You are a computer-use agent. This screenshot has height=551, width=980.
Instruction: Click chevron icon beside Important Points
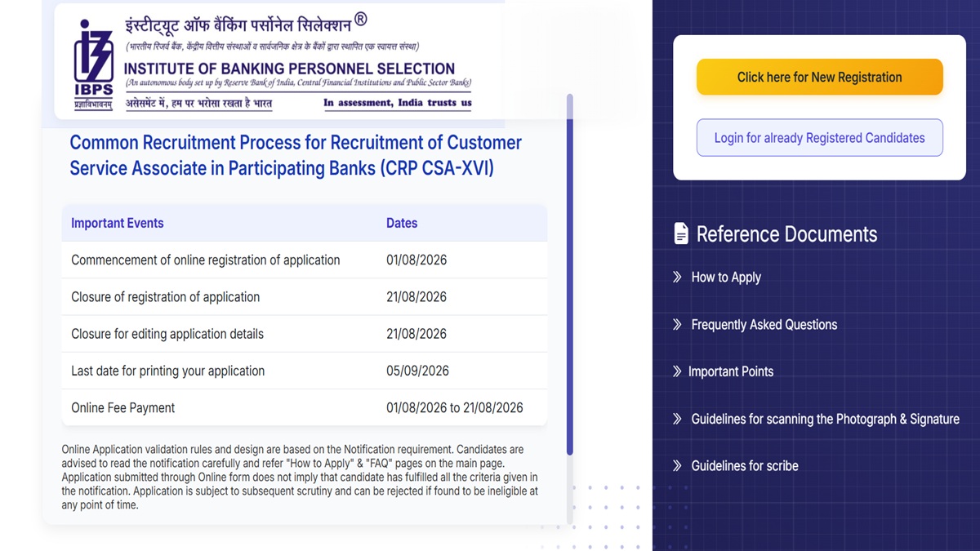[677, 371]
